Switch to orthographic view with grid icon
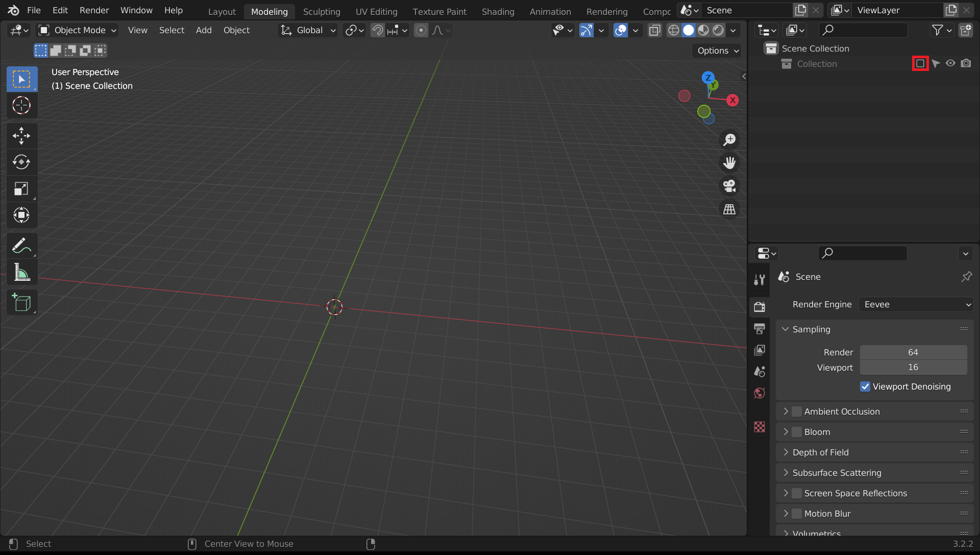980x555 pixels. (729, 209)
